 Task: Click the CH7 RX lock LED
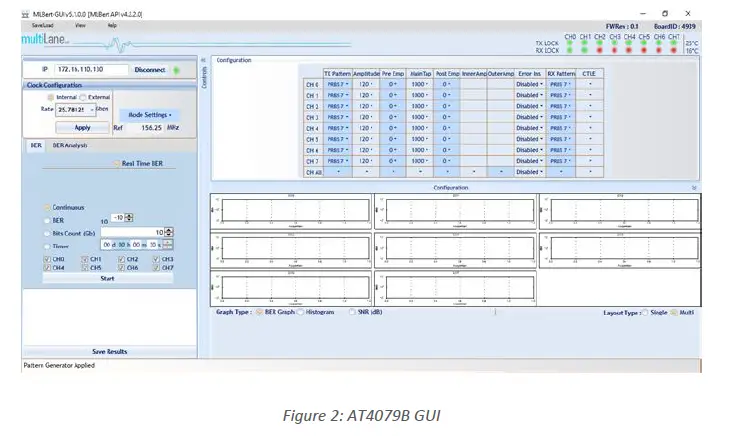(674, 50)
